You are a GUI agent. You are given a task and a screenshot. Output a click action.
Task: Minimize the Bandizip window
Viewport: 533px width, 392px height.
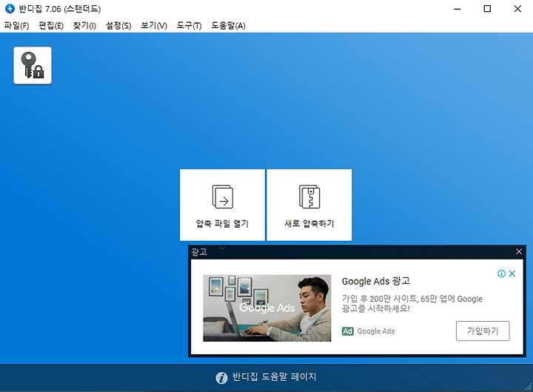coord(457,9)
